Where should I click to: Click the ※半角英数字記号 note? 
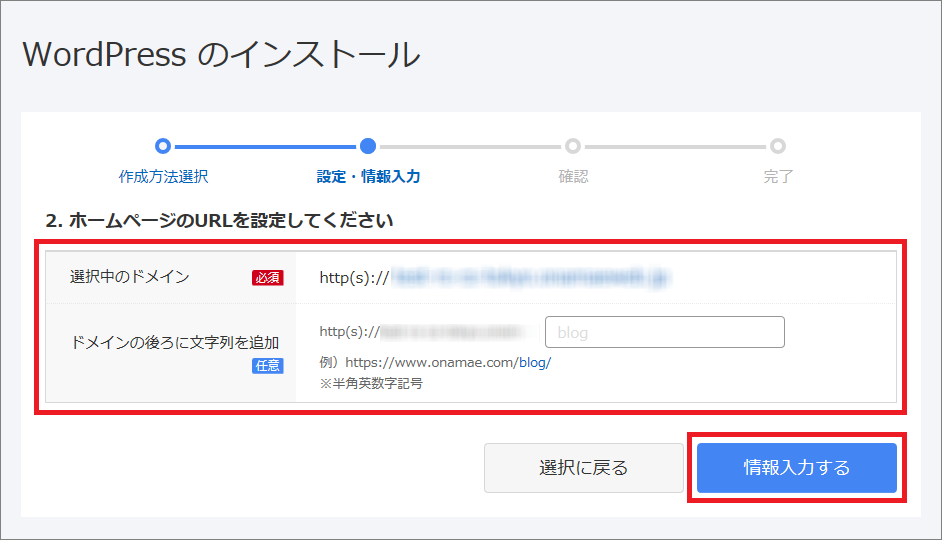pyautogui.click(x=371, y=383)
